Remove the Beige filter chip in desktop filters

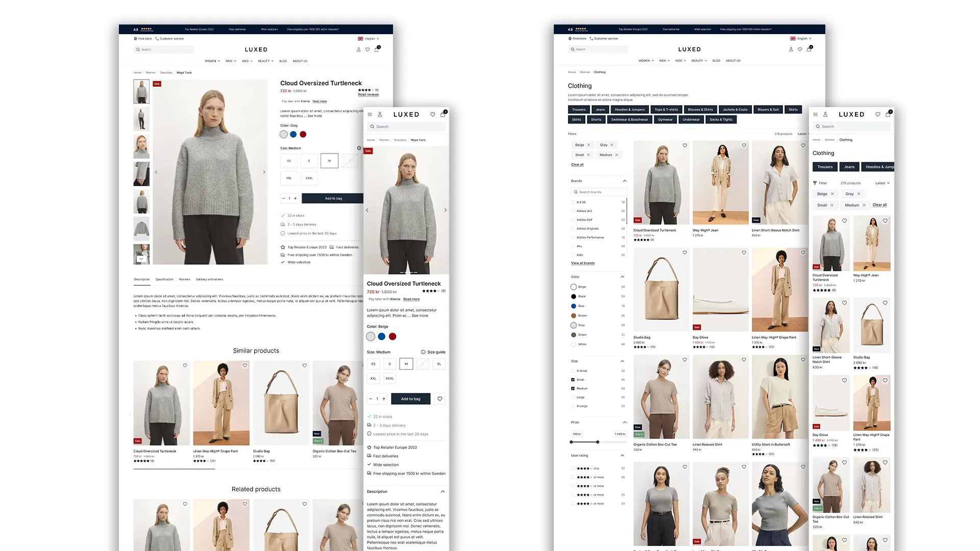pyautogui.click(x=589, y=145)
